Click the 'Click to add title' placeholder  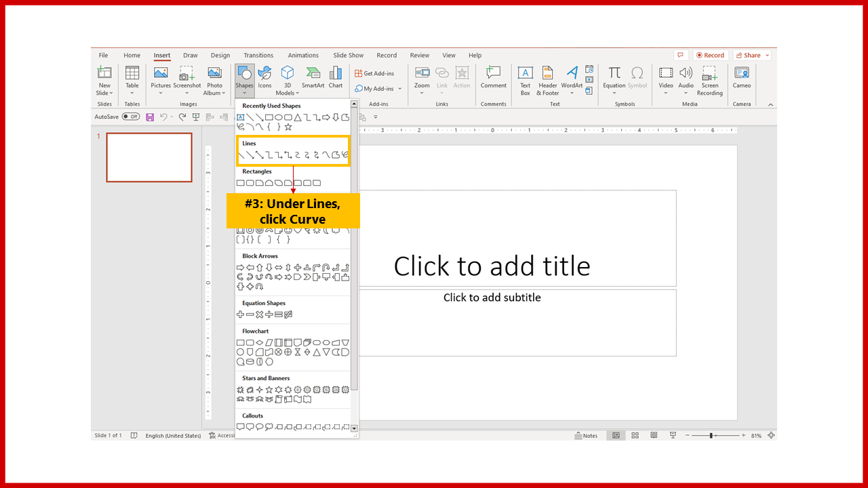click(x=492, y=266)
